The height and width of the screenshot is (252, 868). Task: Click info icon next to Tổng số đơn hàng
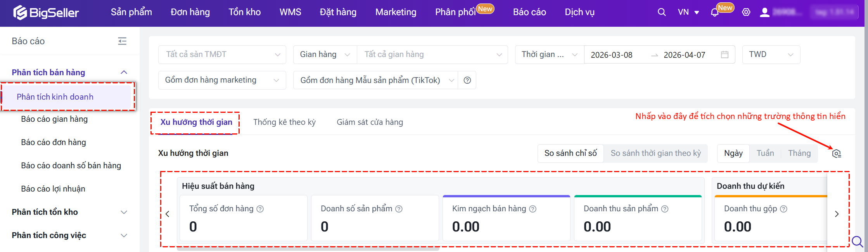[260, 209]
